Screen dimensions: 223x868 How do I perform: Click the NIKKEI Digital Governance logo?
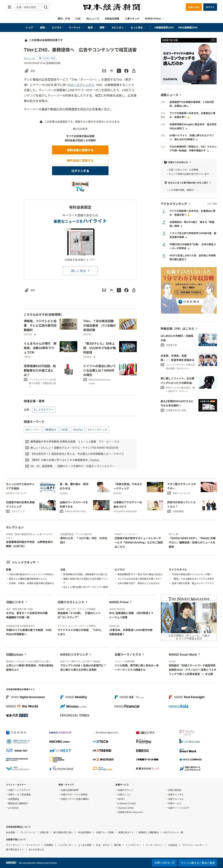(x=26, y=697)
